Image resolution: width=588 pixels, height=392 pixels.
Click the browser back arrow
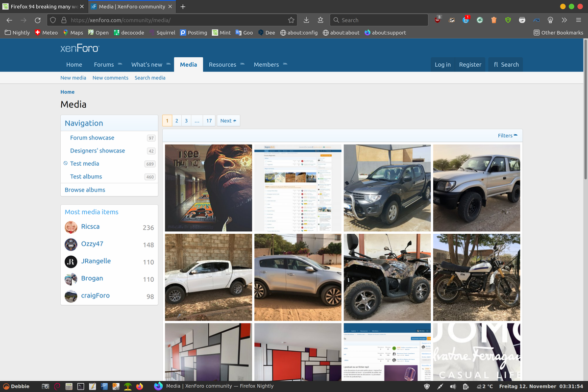(9, 20)
